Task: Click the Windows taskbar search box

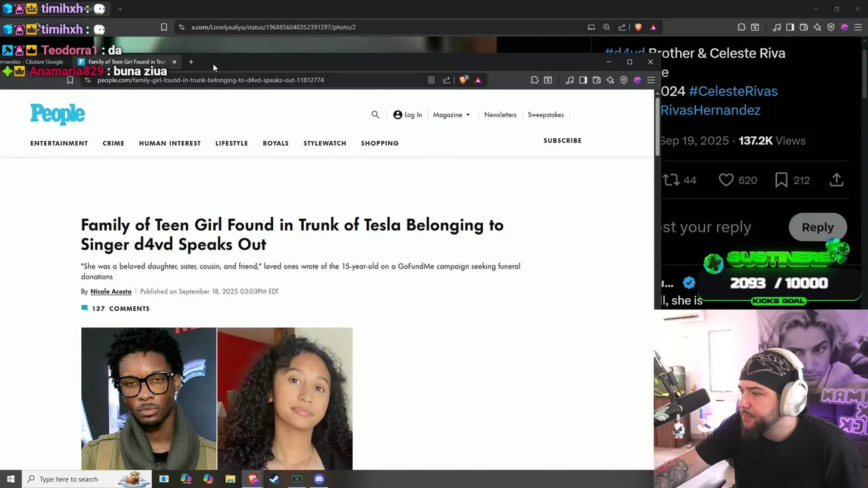Action: click(x=87, y=479)
